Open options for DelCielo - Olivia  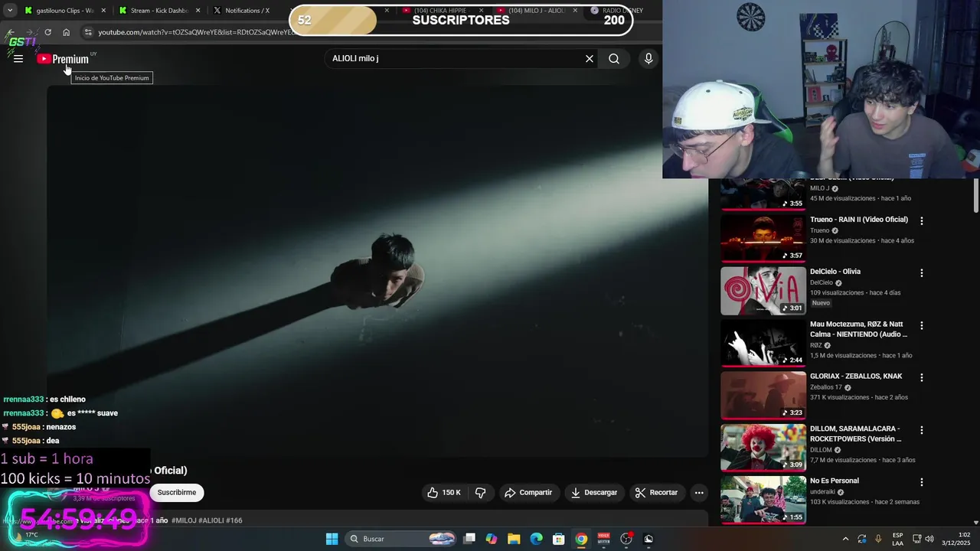point(922,273)
